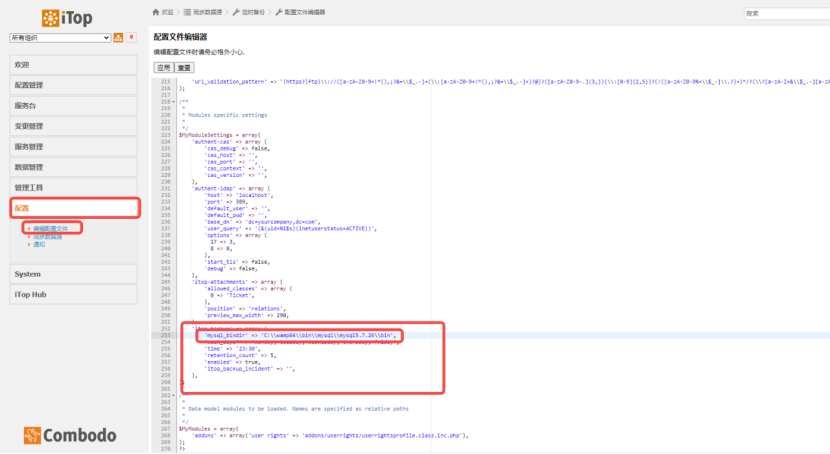The image size is (830, 454).
Task: Click the 'base_dn' code line
Action: click(263, 222)
